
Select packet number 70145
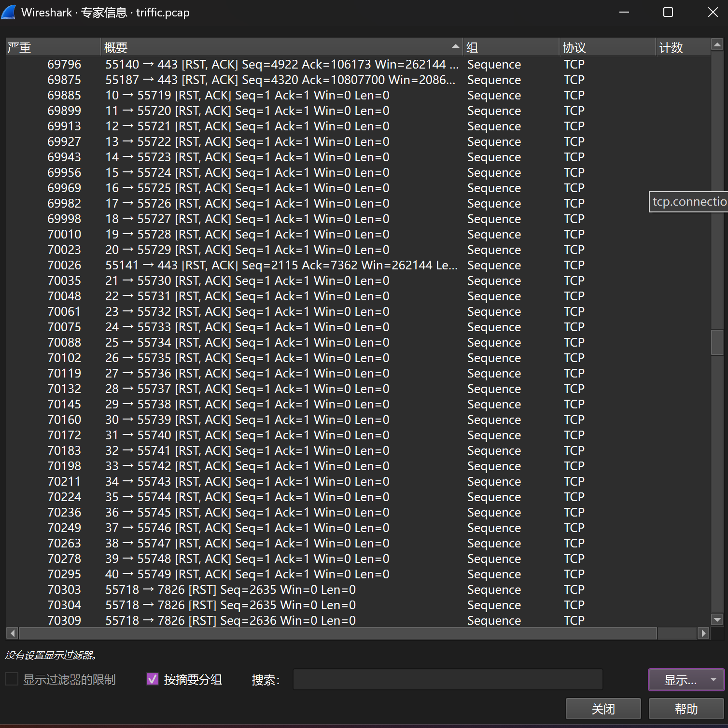64,404
